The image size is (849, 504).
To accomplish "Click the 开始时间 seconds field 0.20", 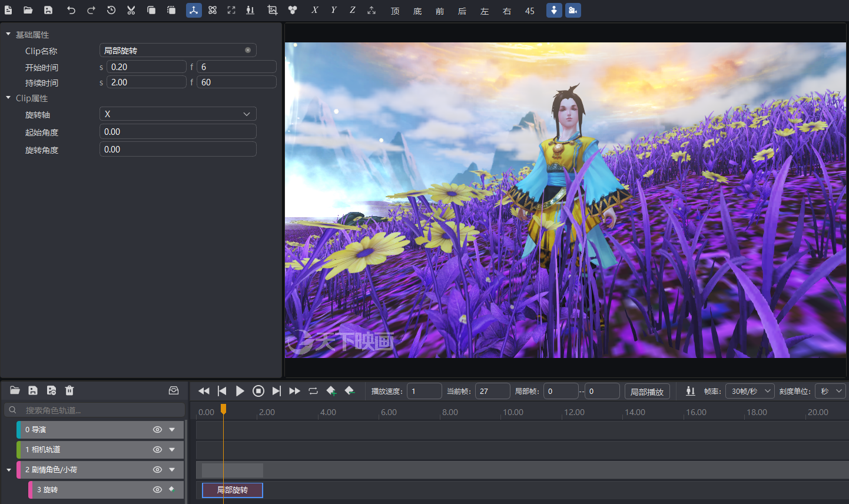I will coord(146,67).
